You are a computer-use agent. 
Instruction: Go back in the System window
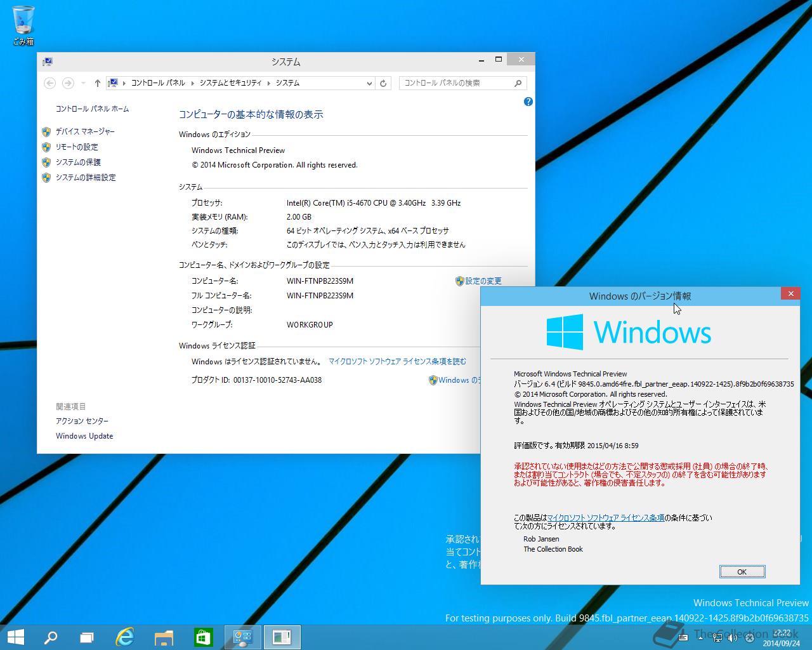pyautogui.click(x=49, y=83)
